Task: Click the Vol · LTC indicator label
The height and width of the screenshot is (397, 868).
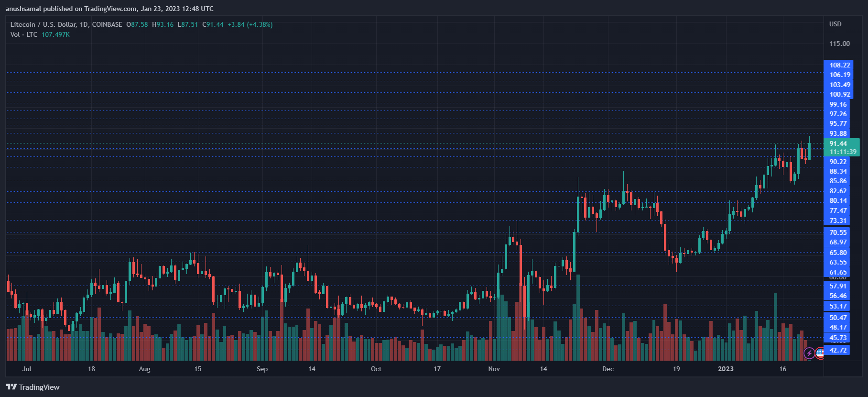Action: click(24, 34)
